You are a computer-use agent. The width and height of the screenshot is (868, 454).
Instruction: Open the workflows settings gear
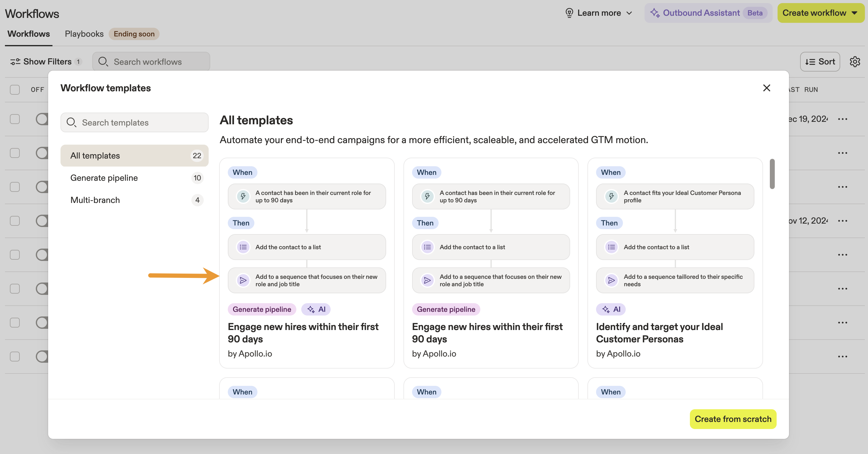point(855,62)
